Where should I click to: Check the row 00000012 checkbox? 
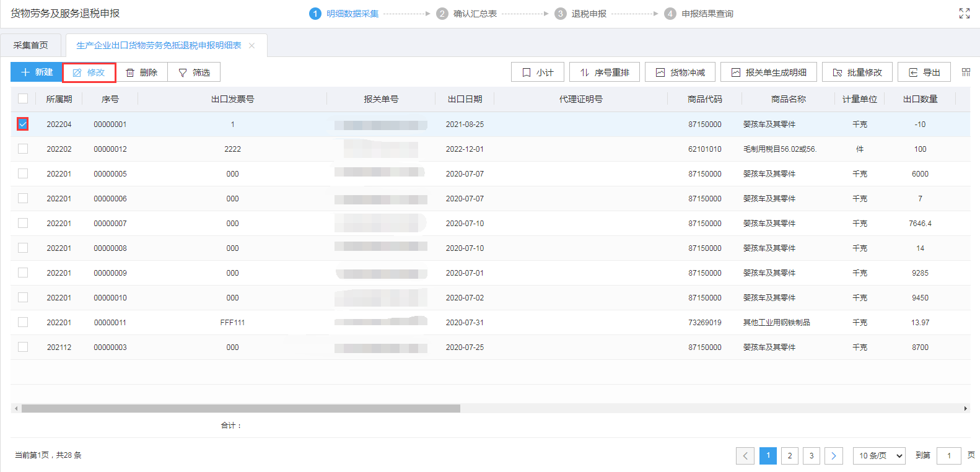click(23, 149)
